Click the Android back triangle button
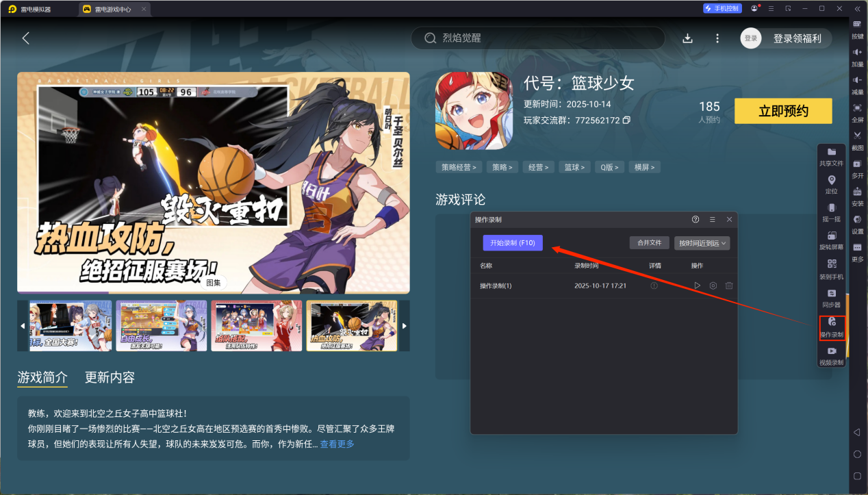Screen dimensions: 868x495 [857, 433]
